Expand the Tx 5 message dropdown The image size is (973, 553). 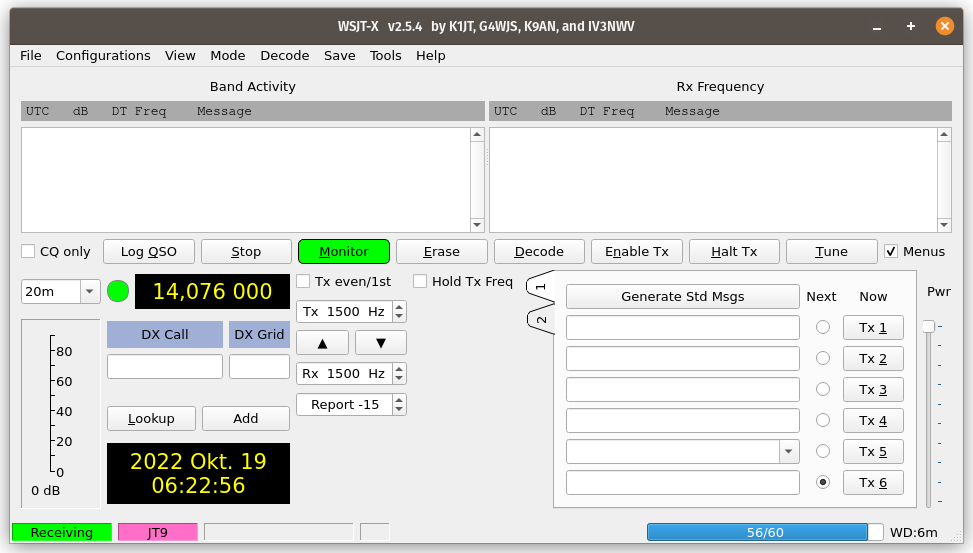(789, 451)
